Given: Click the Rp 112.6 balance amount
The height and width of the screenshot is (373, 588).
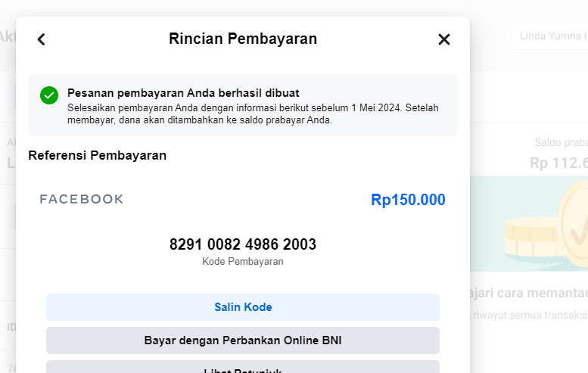Looking at the screenshot, I should point(558,162).
